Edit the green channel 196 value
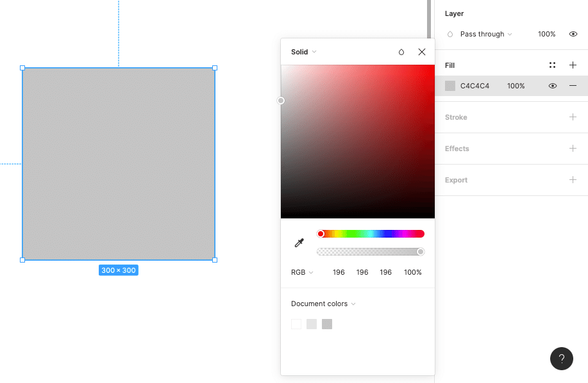The height and width of the screenshot is (383, 588). (362, 272)
